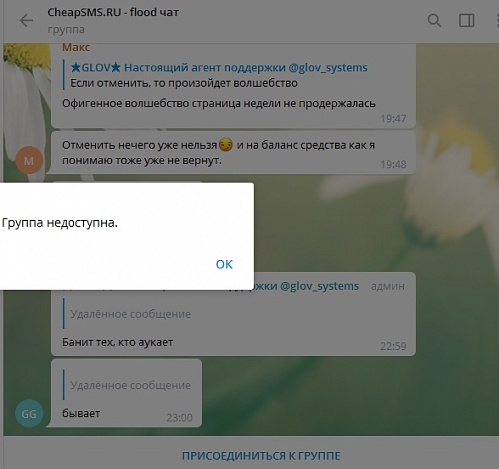Click the deleted message quote above Банит тех
The height and width of the screenshot is (469, 499).
pyautogui.click(x=130, y=314)
